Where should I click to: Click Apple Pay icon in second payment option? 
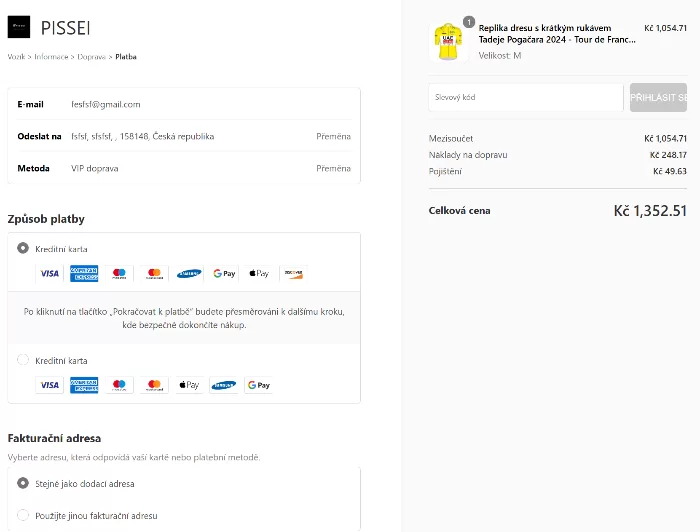(189, 385)
